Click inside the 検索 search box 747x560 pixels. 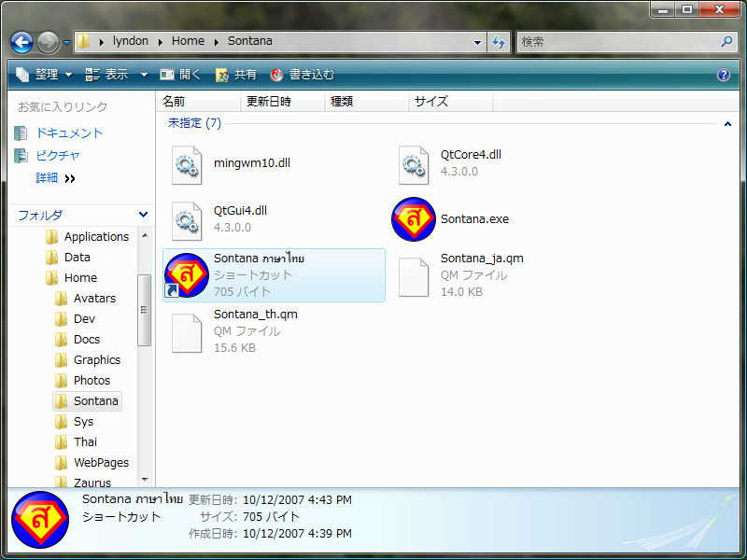point(616,42)
